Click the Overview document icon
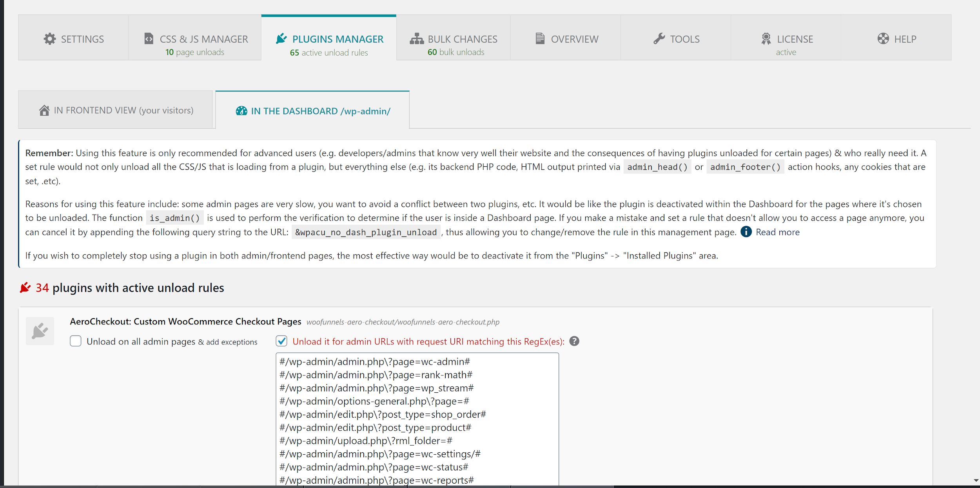The width and height of the screenshot is (980, 488). click(x=540, y=38)
